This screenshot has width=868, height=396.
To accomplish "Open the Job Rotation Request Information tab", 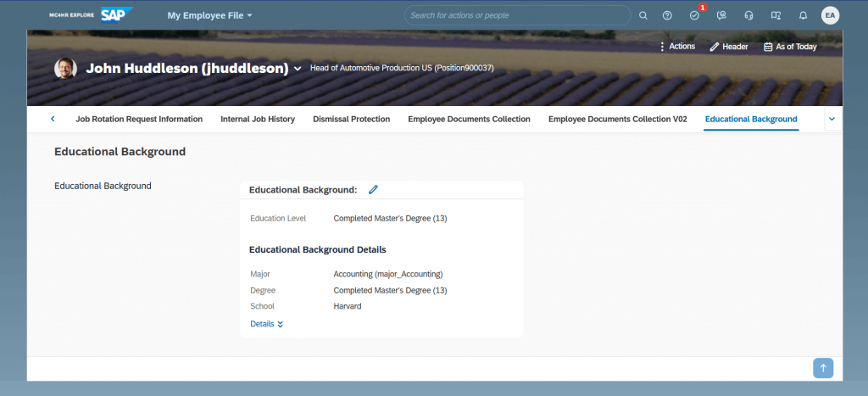I will [x=139, y=119].
